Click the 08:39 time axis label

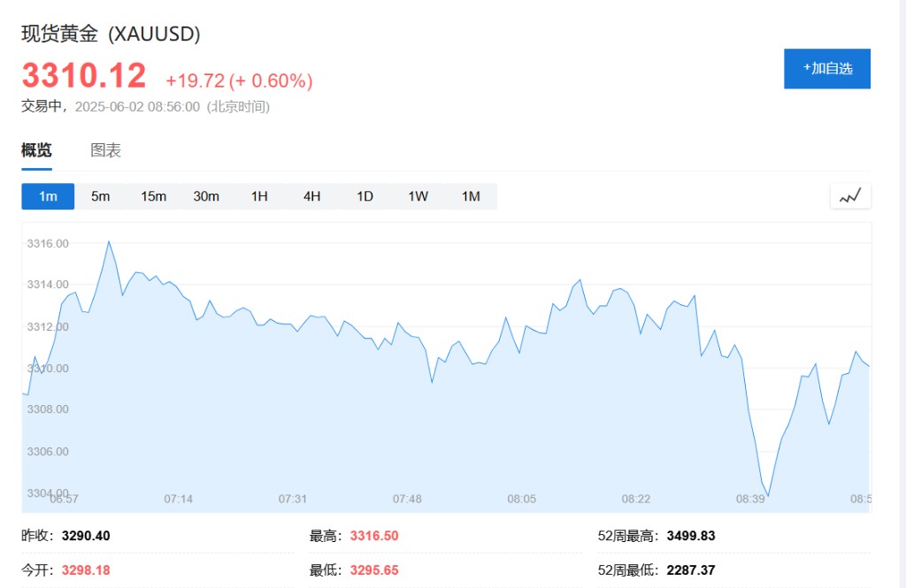click(750, 499)
